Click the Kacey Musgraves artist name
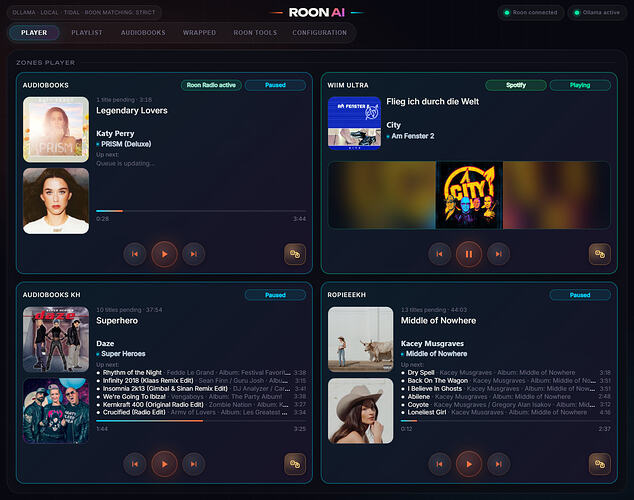The height and width of the screenshot is (500, 634). coord(432,344)
